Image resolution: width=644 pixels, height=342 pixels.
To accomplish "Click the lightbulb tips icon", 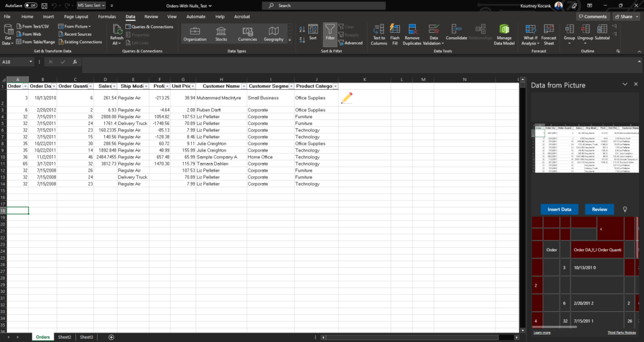I will [625, 209].
